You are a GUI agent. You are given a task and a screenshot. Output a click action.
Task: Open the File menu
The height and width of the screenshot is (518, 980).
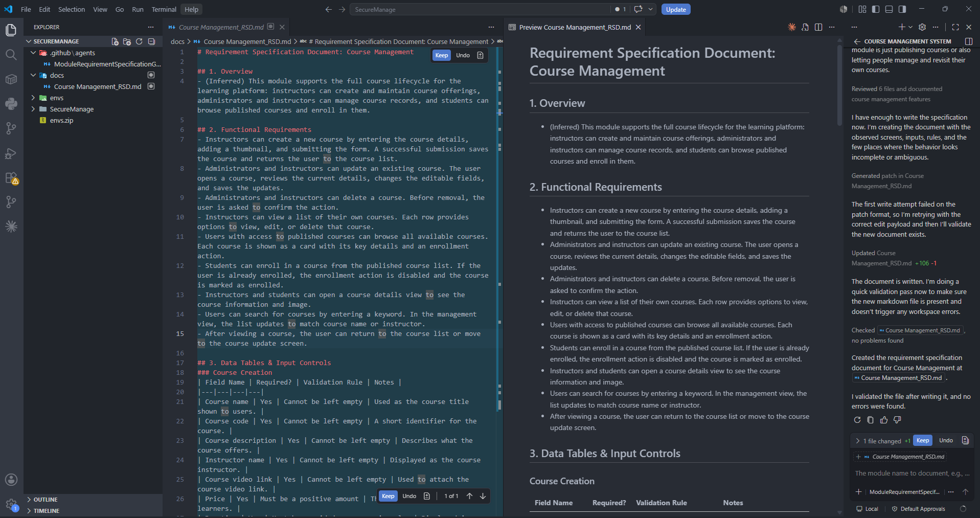pos(26,9)
